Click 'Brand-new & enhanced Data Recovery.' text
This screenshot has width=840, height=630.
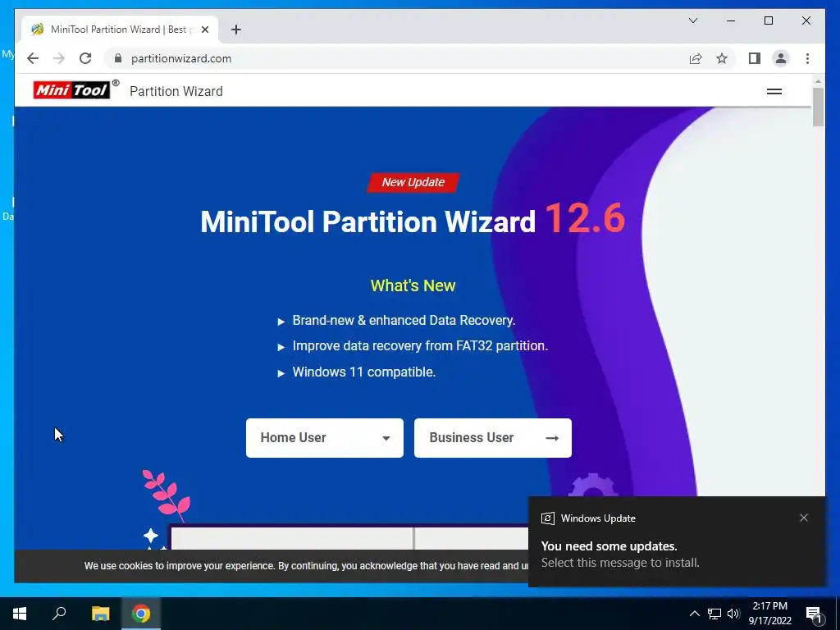click(404, 321)
